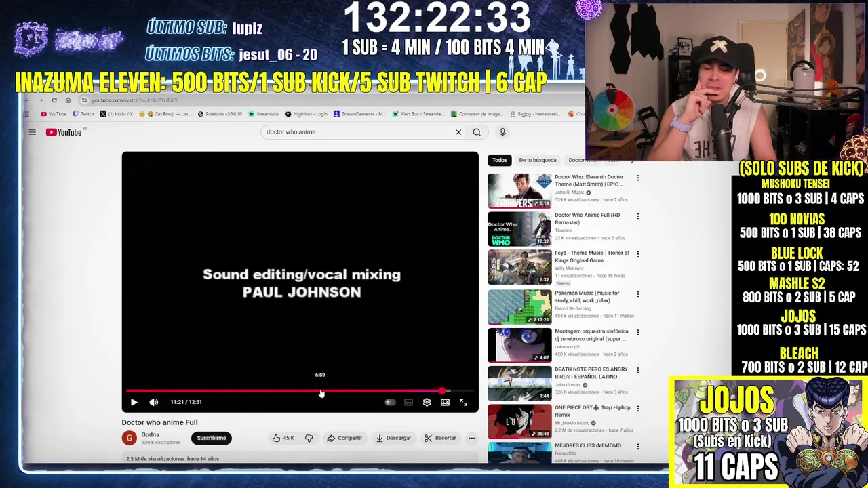Open the Feyd Theme Music thumbnail

519,267
